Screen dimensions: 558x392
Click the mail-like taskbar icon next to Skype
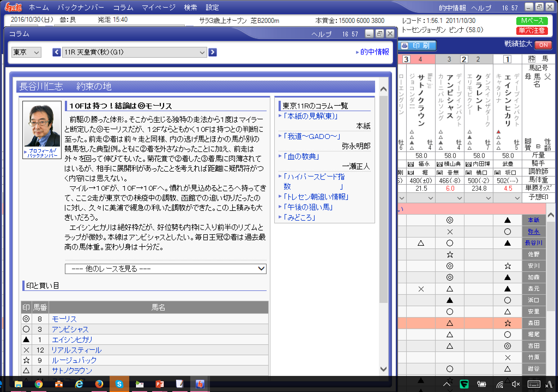[140, 384]
